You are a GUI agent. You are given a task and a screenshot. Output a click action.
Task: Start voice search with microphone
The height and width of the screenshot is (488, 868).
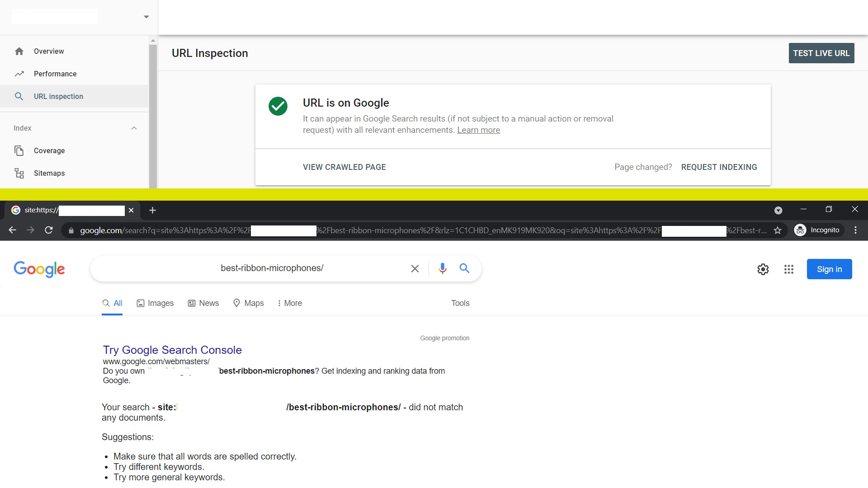click(443, 268)
